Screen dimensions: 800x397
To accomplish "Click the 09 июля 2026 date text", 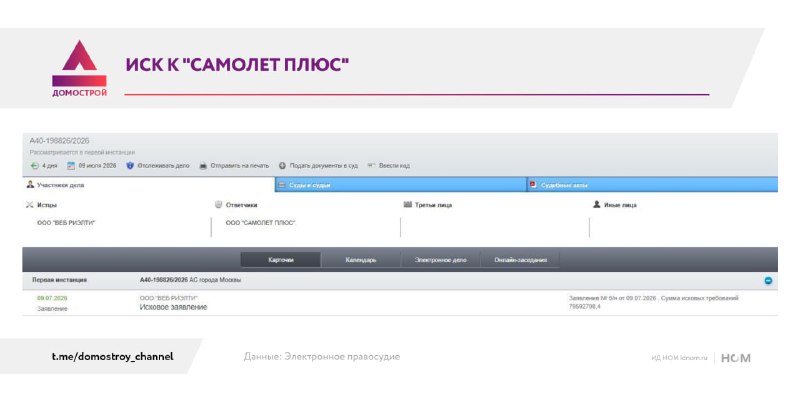I will (x=97, y=166).
